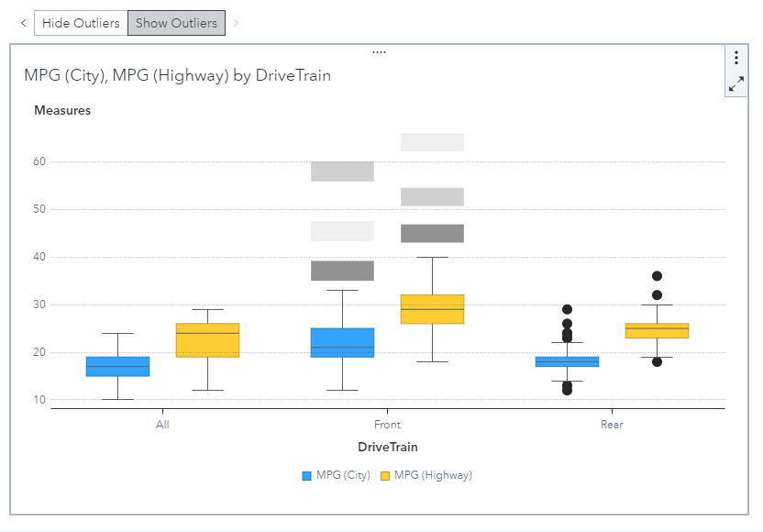
Task: Maximize the chart with expand arrows icon
Action: (736, 84)
